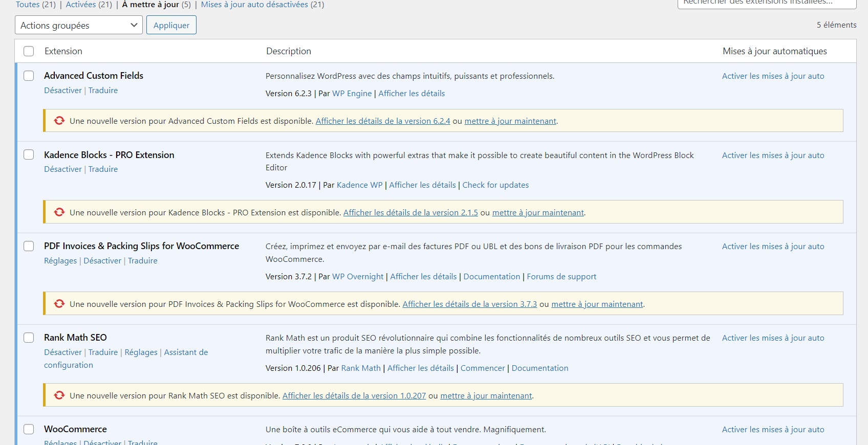
Task: Click Traduire under PDF Invoices plugin
Action: pyautogui.click(x=143, y=260)
